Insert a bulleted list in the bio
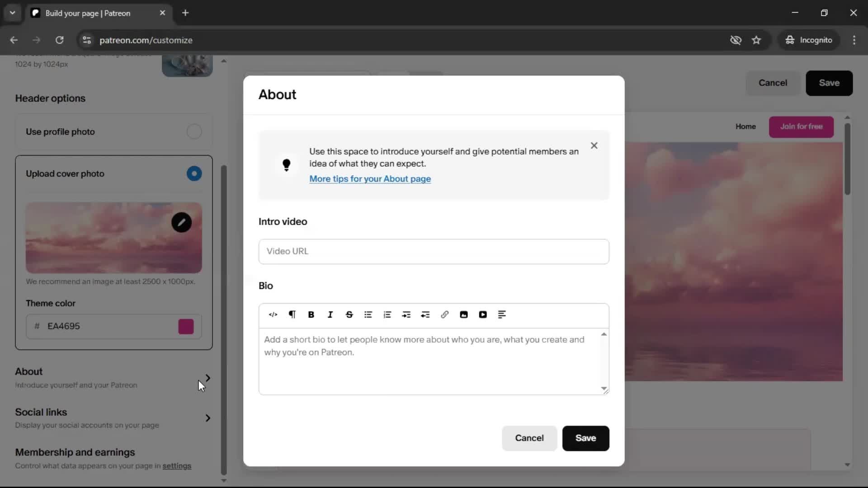The width and height of the screenshot is (868, 488). 368,314
